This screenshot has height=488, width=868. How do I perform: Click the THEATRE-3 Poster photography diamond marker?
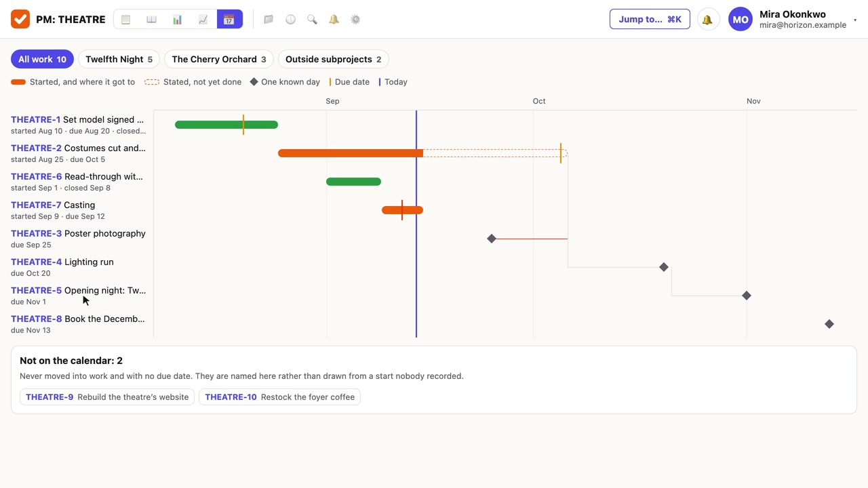click(x=492, y=239)
